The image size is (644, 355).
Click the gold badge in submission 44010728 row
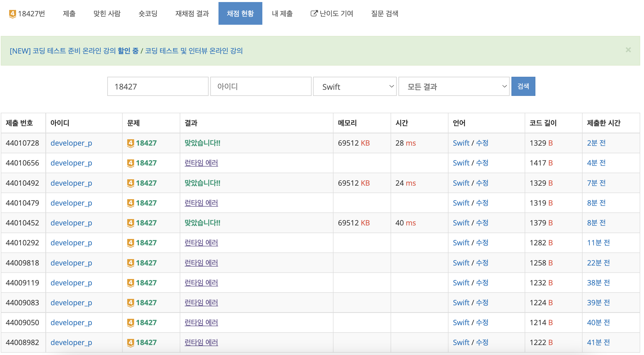[x=131, y=143]
